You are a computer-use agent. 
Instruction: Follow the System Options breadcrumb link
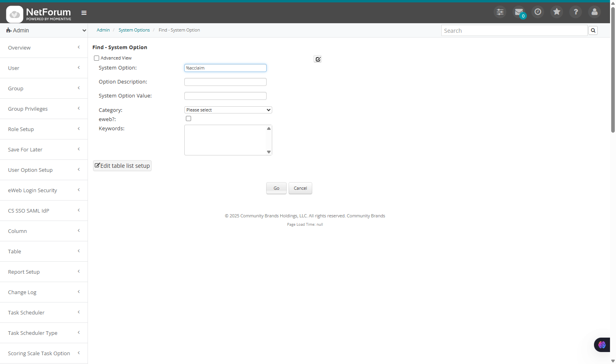click(134, 30)
